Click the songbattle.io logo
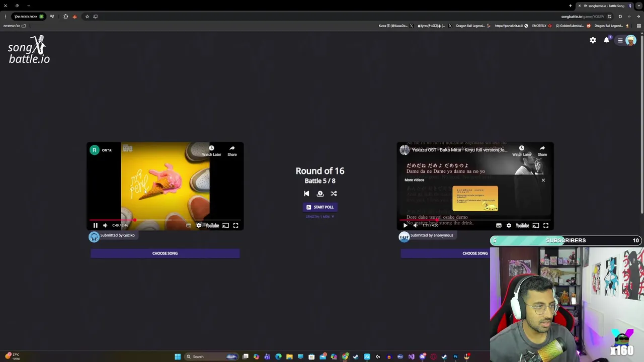This screenshot has height=362, width=644. point(29,50)
